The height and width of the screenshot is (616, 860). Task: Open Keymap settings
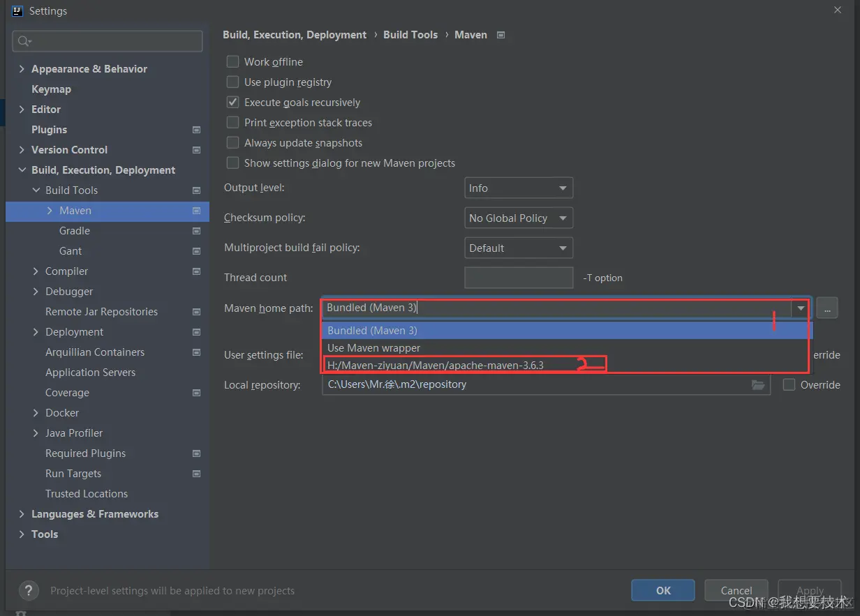[51, 89]
